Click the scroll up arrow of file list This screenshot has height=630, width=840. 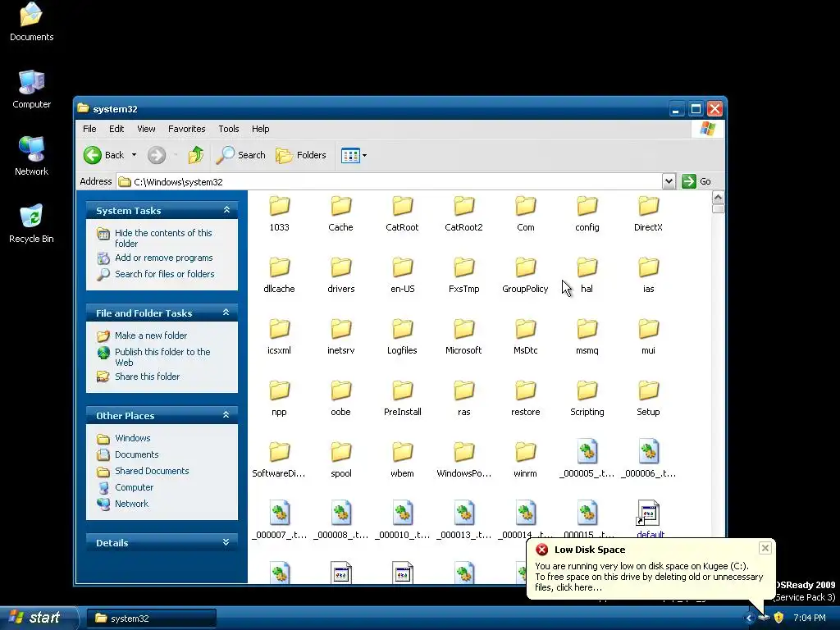pyautogui.click(x=718, y=197)
